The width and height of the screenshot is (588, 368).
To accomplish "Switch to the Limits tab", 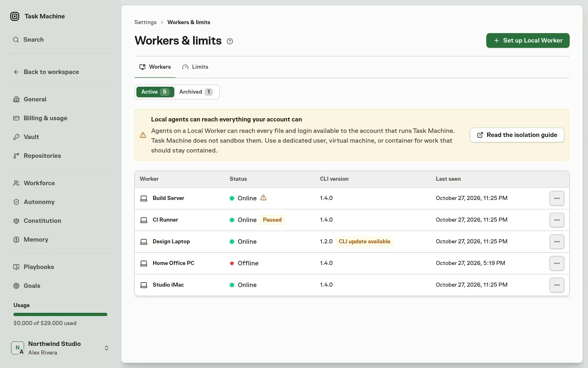I will click(195, 67).
